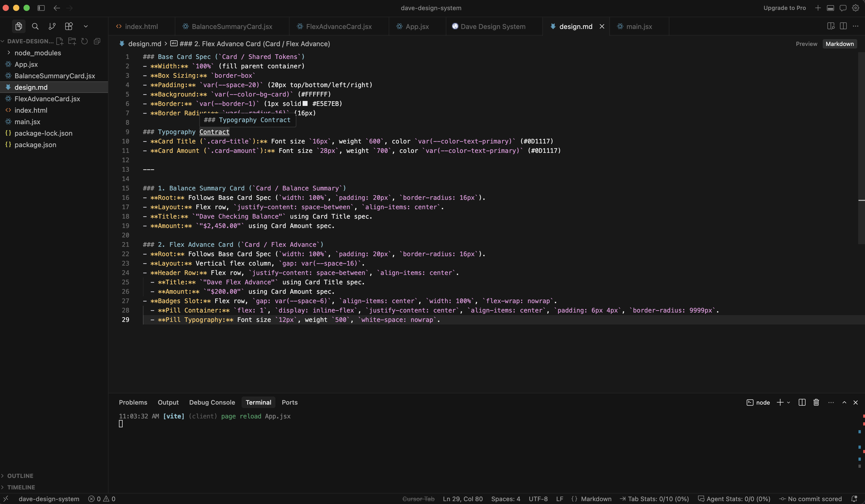Viewport: 865px width, 504px height.
Task: Switch to Markdown mode
Action: tap(840, 44)
